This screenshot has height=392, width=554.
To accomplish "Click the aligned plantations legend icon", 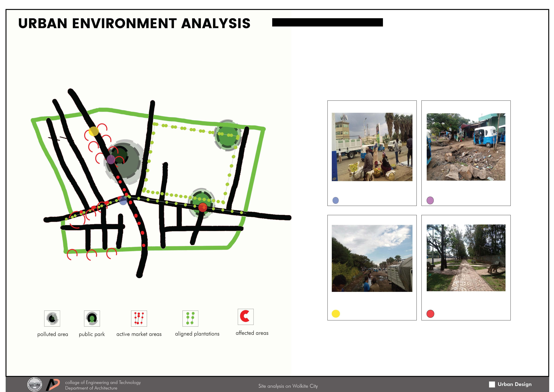I will [x=190, y=318].
